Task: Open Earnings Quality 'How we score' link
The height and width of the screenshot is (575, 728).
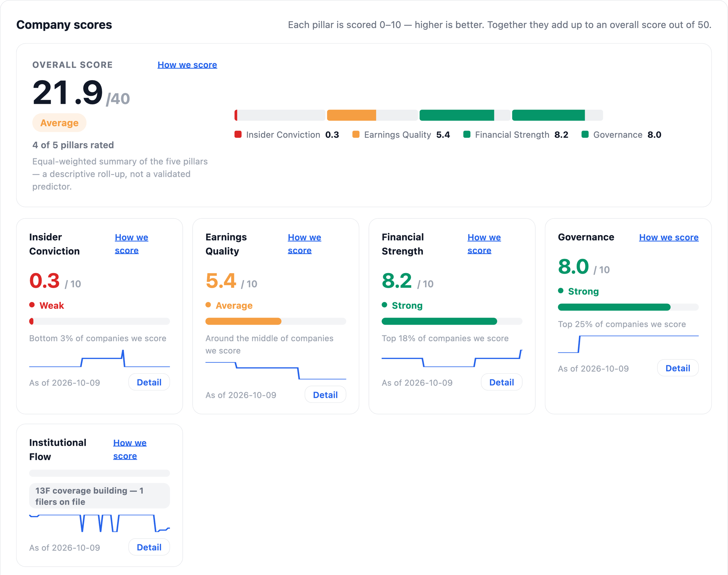Action: [x=304, y=244]
